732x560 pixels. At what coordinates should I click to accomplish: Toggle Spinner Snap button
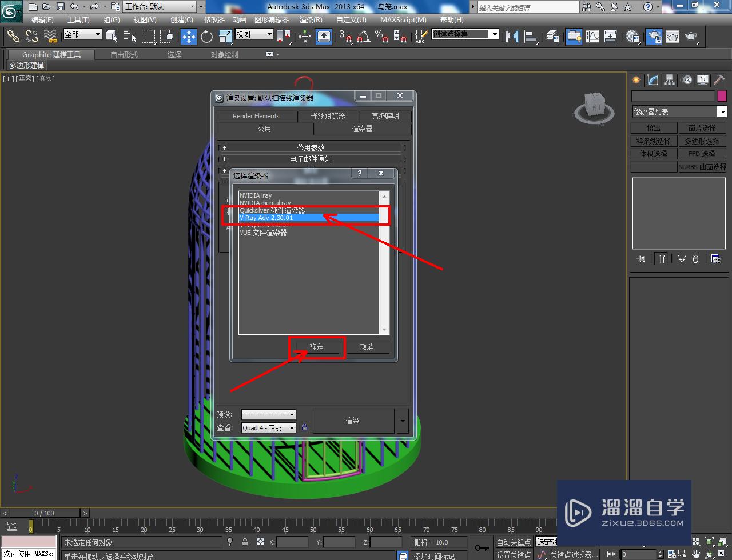(x=401, y=37)
